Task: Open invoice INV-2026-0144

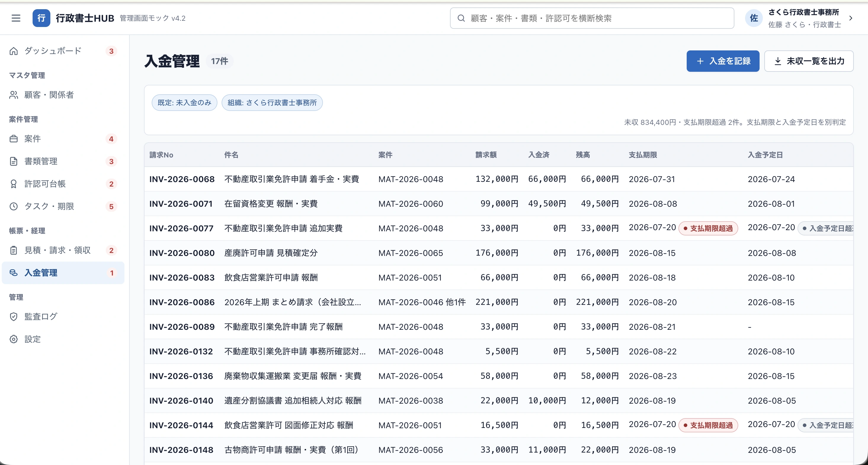Action: (181, 425)
